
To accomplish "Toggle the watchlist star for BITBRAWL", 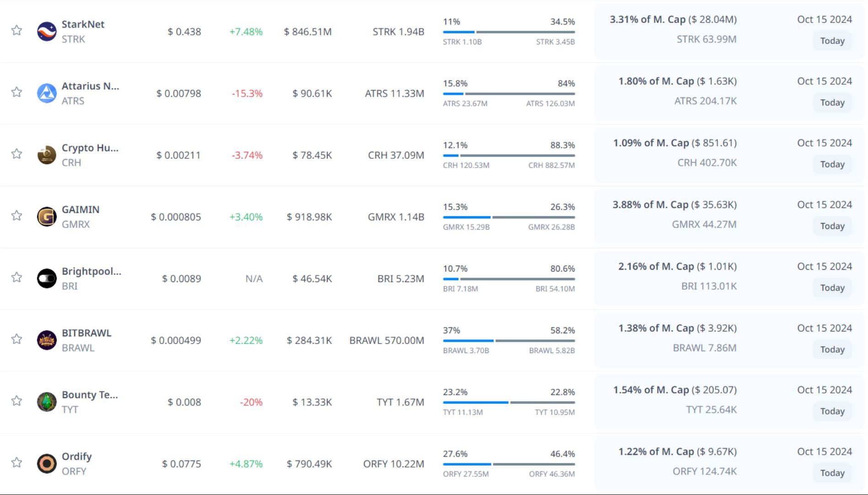I will (17, 339).
